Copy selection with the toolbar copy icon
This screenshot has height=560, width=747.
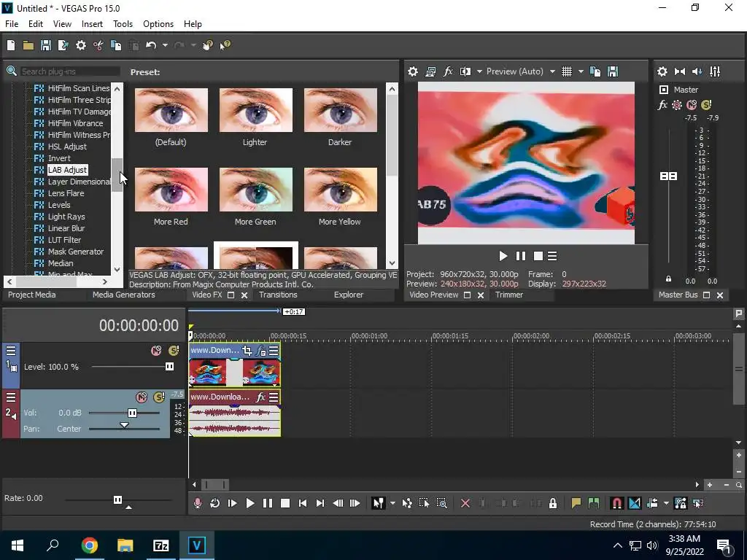tap(116, 45)
